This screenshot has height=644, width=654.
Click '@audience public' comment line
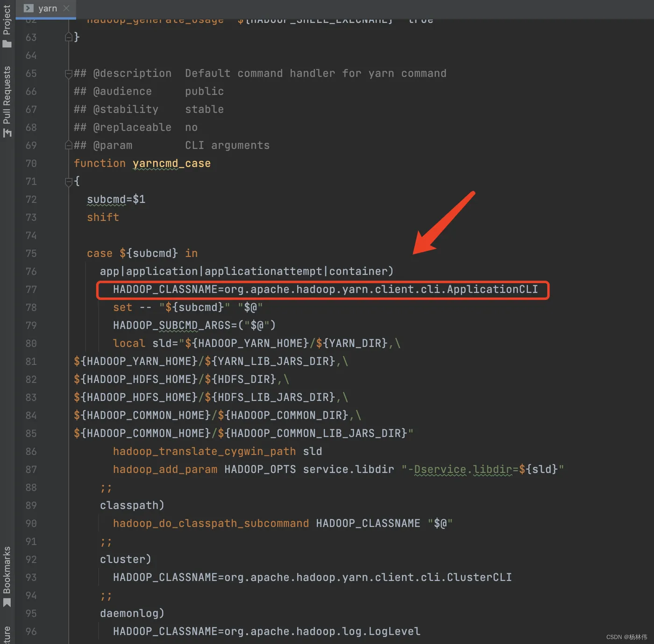(x=149, y=92)
